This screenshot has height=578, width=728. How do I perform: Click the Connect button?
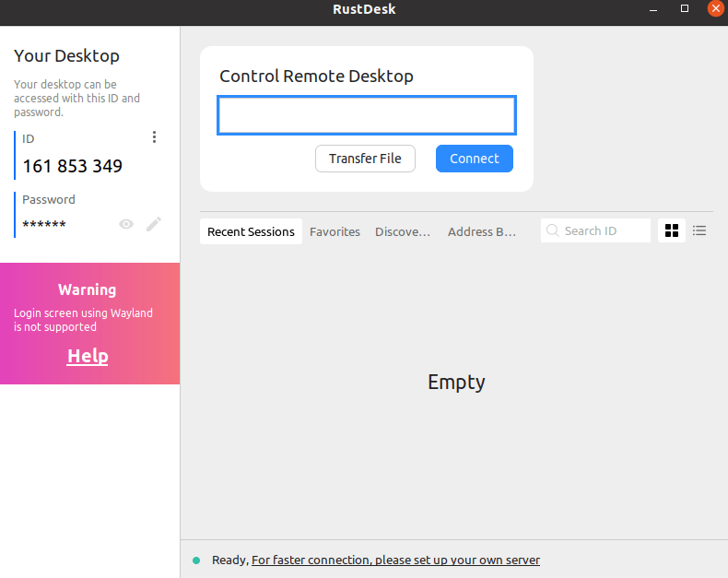tap(474, 159)
